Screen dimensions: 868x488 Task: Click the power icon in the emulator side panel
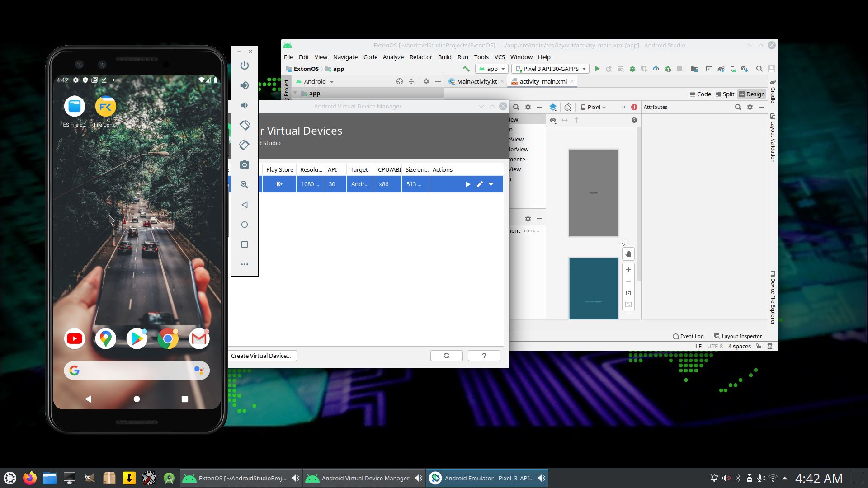(245, 66)
